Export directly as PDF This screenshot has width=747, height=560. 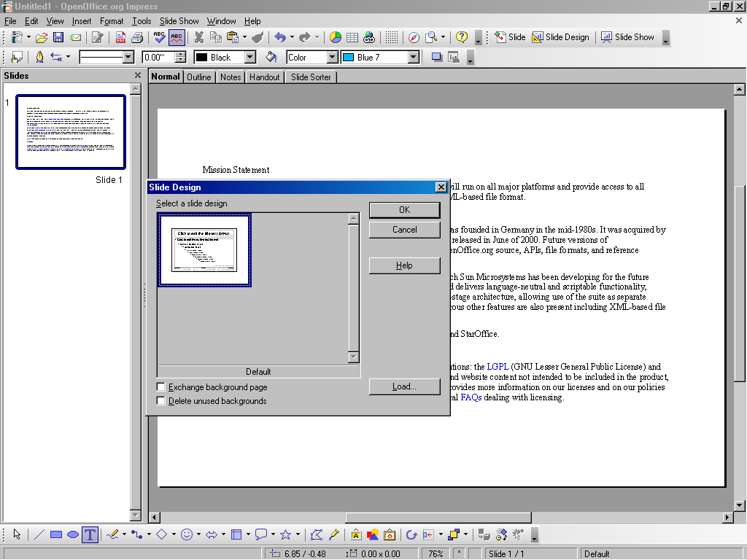point(120,37)
